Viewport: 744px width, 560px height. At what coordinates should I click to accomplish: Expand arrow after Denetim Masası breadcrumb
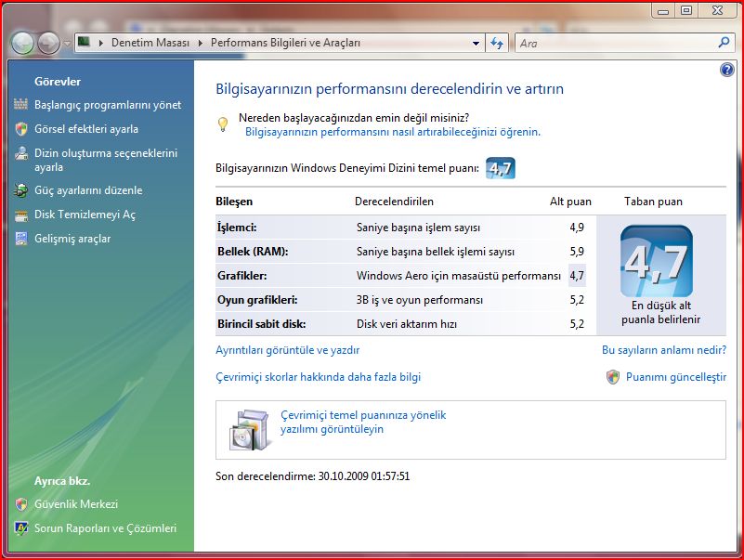[x=201, y=43]
